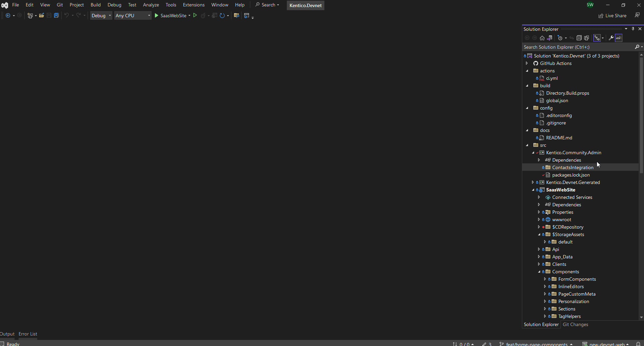
Task: Click Collapse All icon in Solution Explorer
Action: [579, 38]
